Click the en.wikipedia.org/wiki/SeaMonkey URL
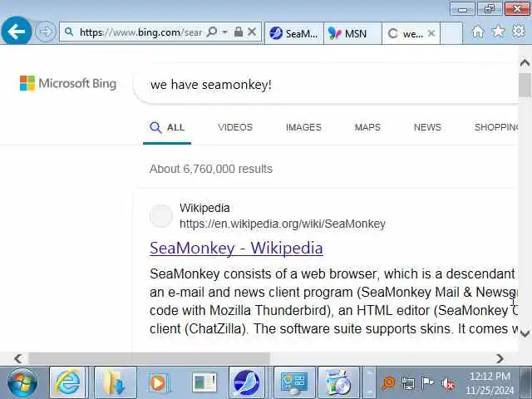The image size is (532, 399). (283, 224)
